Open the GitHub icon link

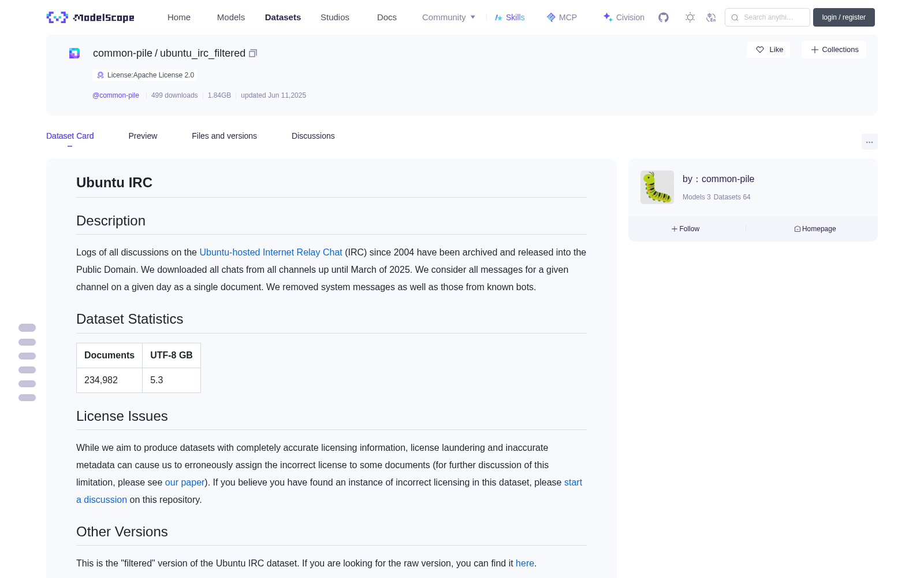[x=664, y=17]
